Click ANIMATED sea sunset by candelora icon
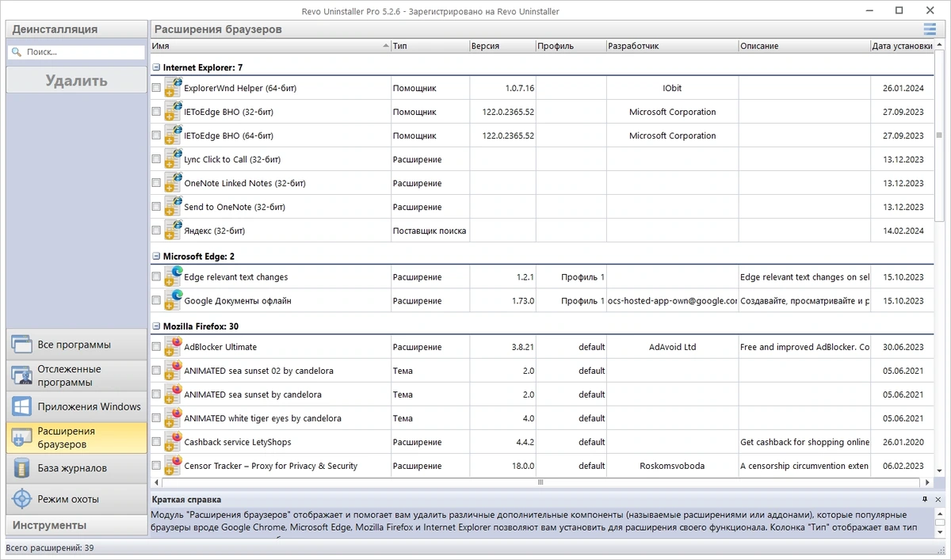This screenshot has height=560, width=951. point(174,394)
